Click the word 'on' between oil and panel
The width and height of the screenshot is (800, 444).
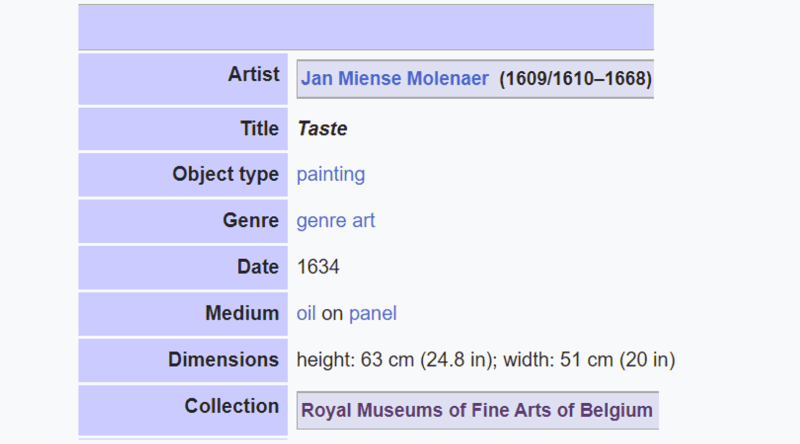[332, 314]
